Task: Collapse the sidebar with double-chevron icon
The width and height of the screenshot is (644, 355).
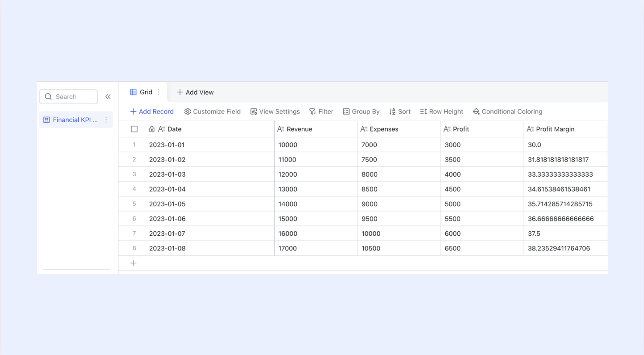Action: 108,97
